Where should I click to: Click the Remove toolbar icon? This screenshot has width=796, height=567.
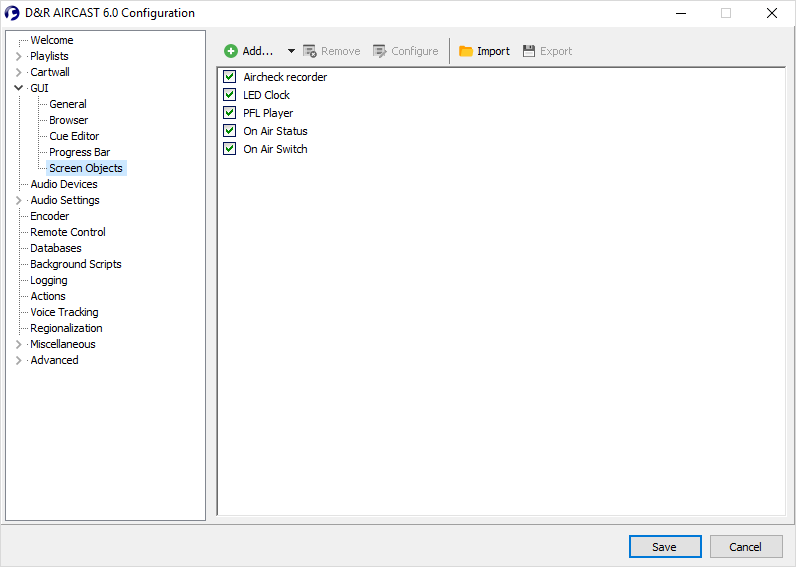[310, 51]
